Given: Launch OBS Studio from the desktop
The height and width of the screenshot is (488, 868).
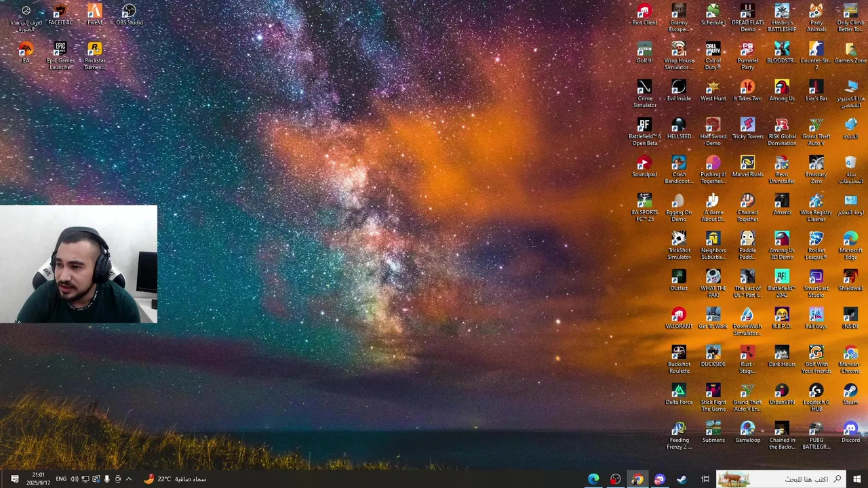Looking at the screenshot, I should pos(129,15).
